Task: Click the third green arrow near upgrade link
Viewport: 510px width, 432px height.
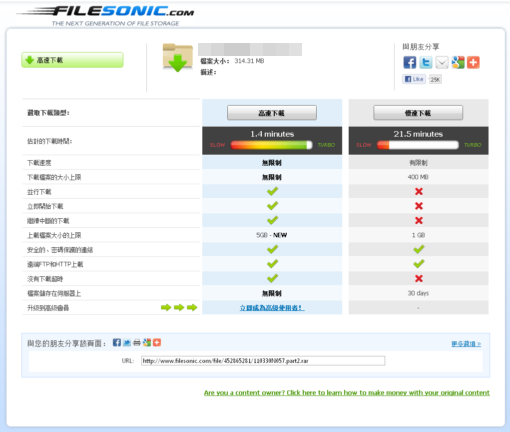Action: 192,307
